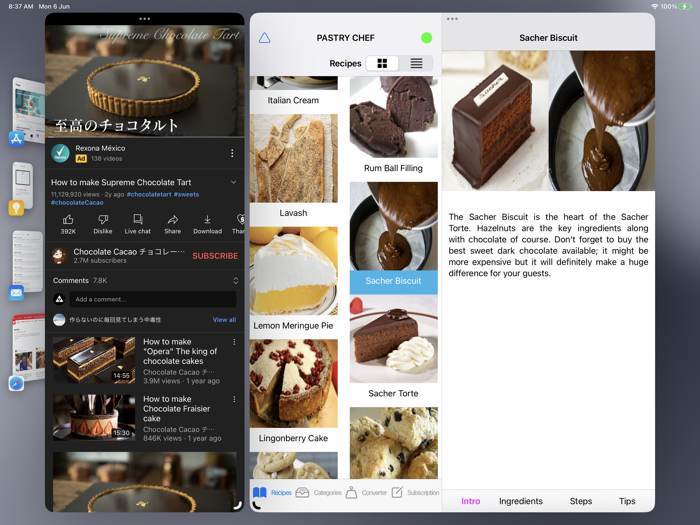Open the Subscription tab
Screen dimensions: 700x525
[415, 492]
